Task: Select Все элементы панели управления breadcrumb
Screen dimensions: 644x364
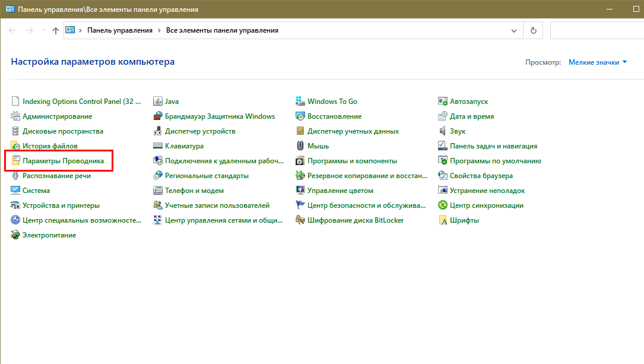Action: [222, 30]
